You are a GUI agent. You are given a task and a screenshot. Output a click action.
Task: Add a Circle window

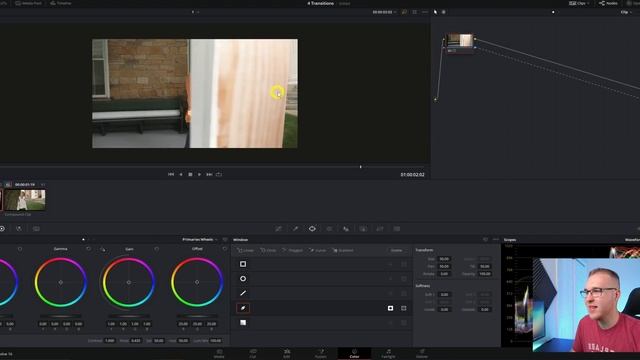[268, 250]
